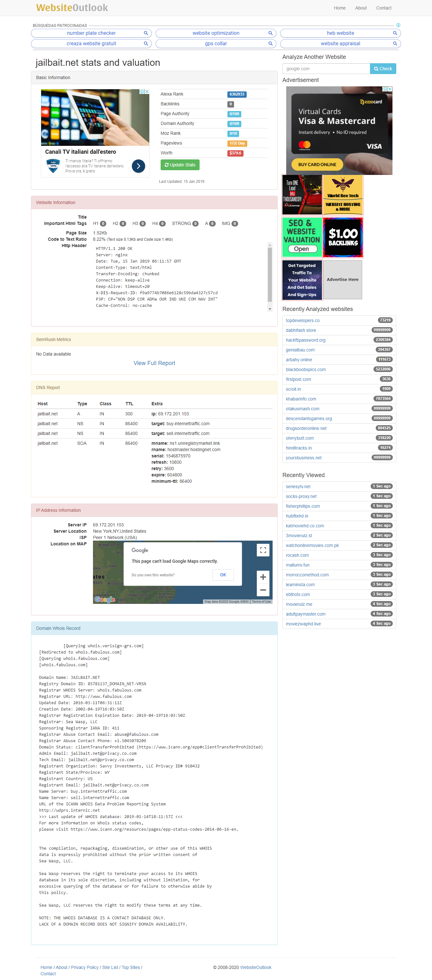Click Do you own this website link
Screen dimensions: 432x980
coord(153,575)
